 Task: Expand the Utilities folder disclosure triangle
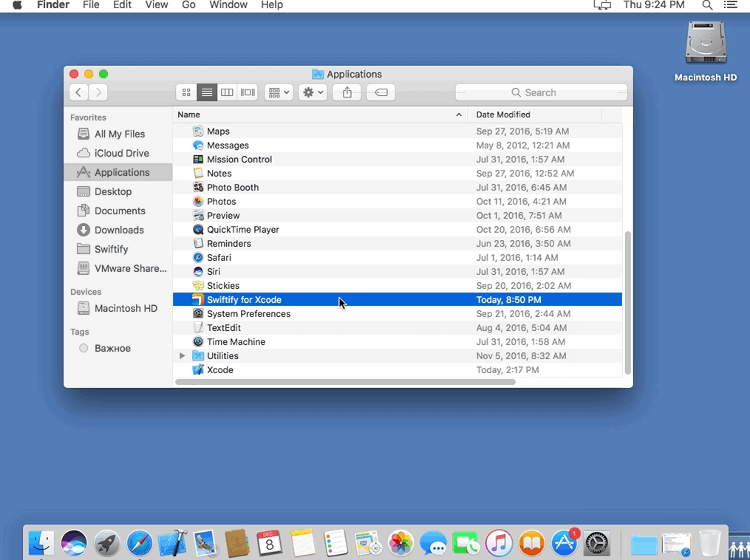pos(182,356)
